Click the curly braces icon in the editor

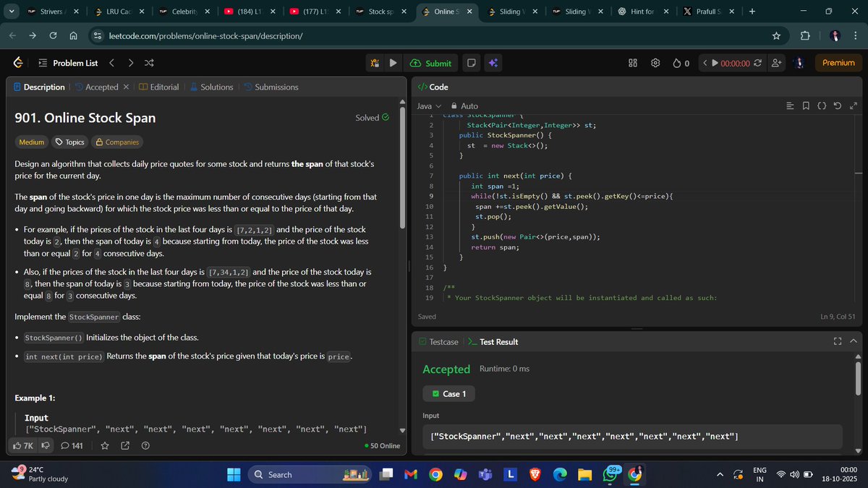pos(822,106)
